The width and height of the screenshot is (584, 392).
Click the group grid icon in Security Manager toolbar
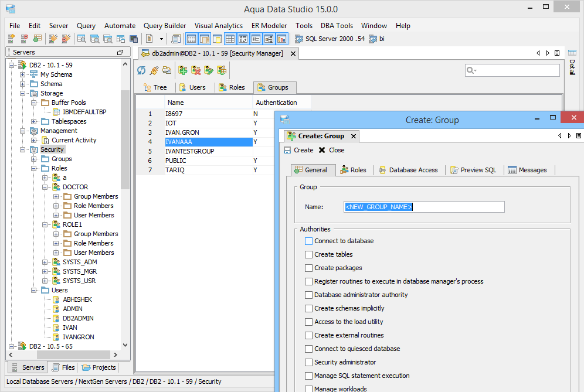click(222, 70)
